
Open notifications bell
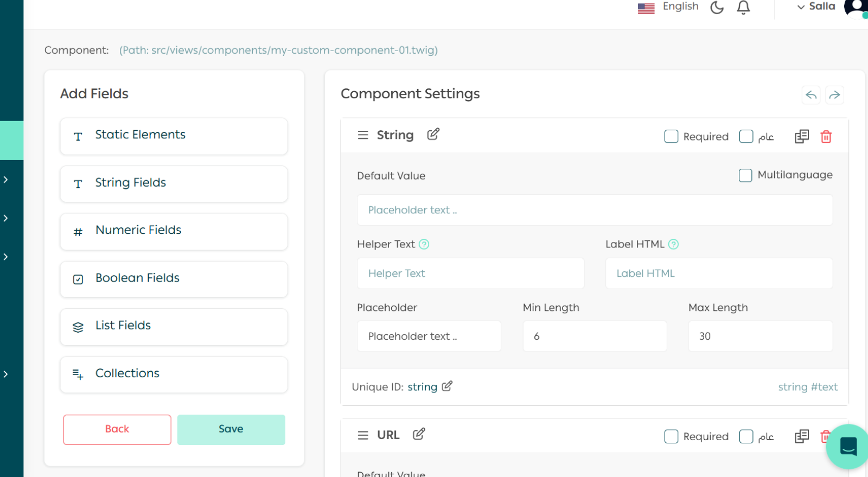[x=743, y=7]
